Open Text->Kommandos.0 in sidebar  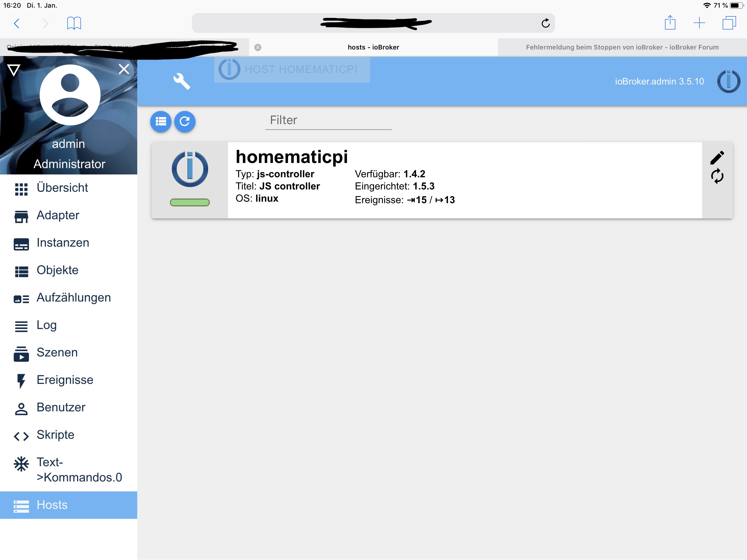click(x=69, y=470)
